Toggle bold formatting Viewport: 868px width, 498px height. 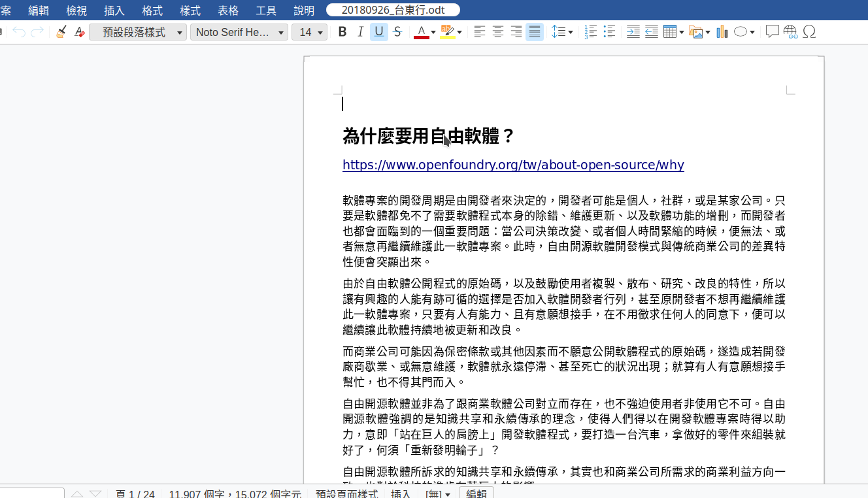point(342,32)
